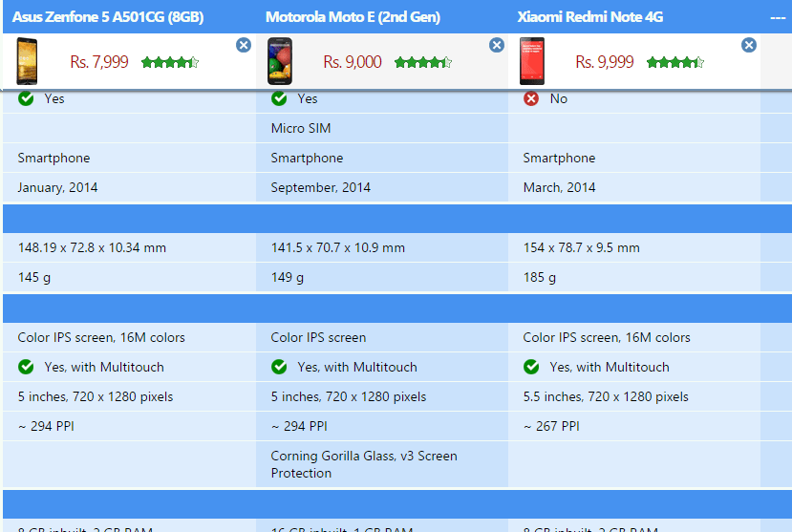Click star rating next to Rs. 9,000
The image size is (792, 532).
423,62
